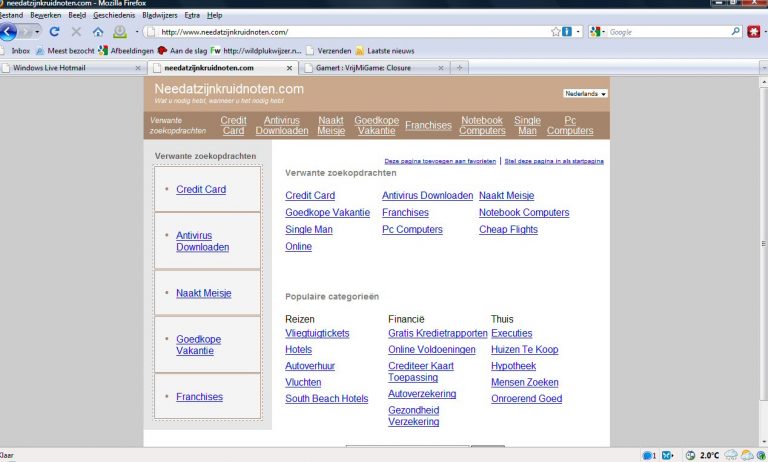Click Franchises in the top navigation bar

click(428, 125)
